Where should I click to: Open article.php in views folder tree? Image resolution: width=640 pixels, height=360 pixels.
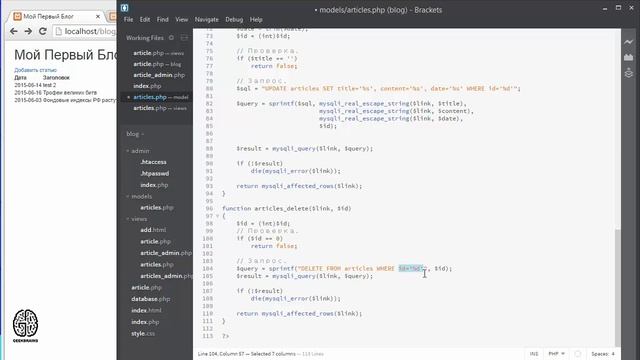(156, 242)
